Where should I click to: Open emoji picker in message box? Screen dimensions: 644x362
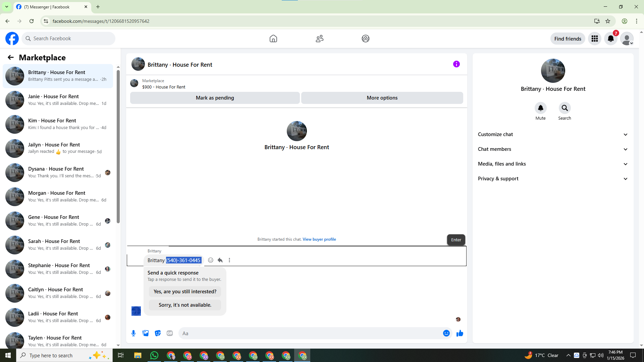click(446, 333)
